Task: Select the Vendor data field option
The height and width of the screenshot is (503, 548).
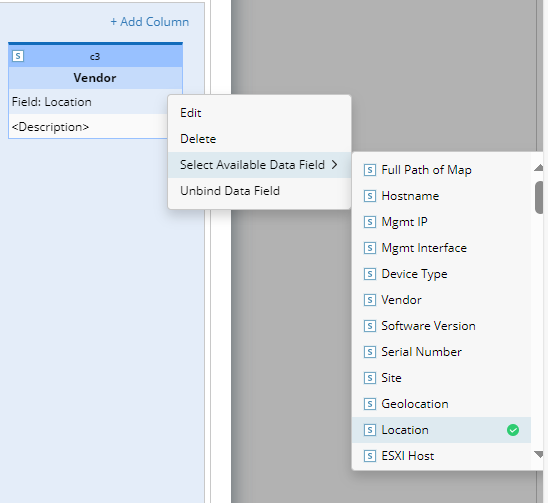Action: pyautogui.click(x=441, y=300)
